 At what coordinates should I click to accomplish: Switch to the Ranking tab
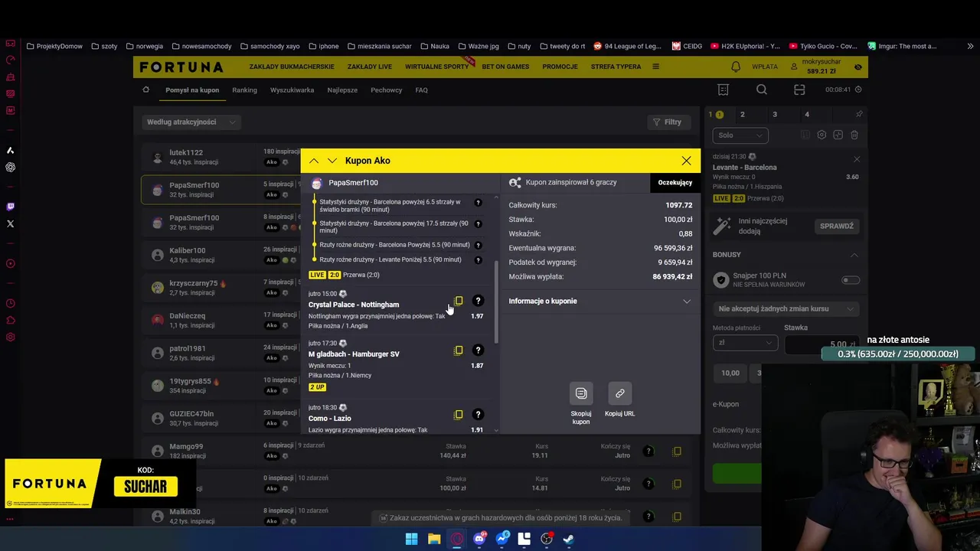(x=245, y=90)
